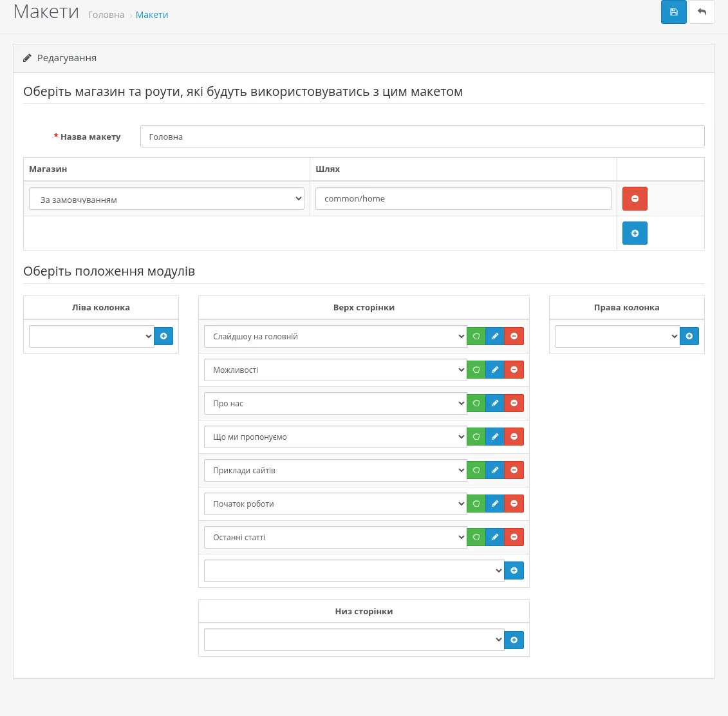Click green icon beside Про нас
This screenshot has height=716, width=728.
point(476,403)
